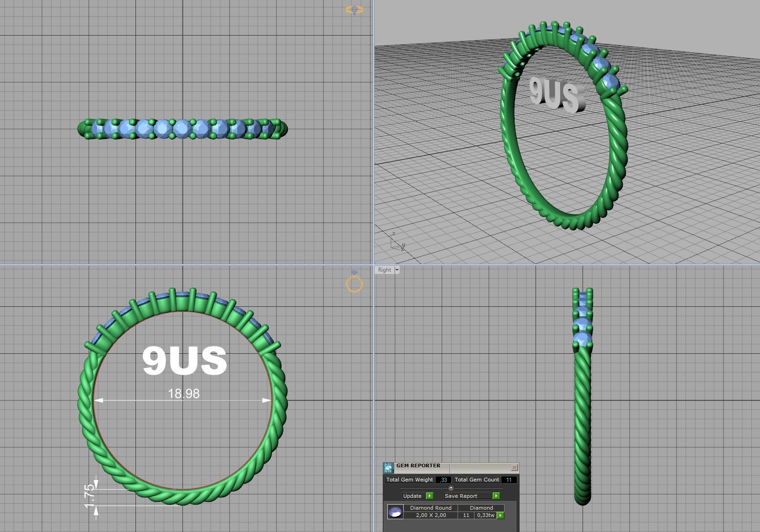This screenshot has height=532, width=760.
Task: Click the '2,00 X 2,00' gem size cell
Action: tap(431, 515)
